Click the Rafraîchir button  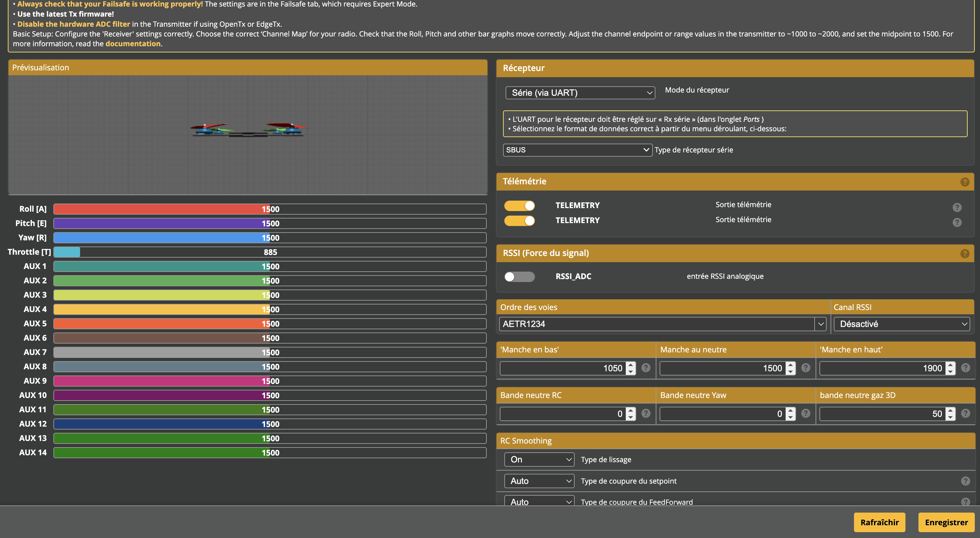(879, 522)
